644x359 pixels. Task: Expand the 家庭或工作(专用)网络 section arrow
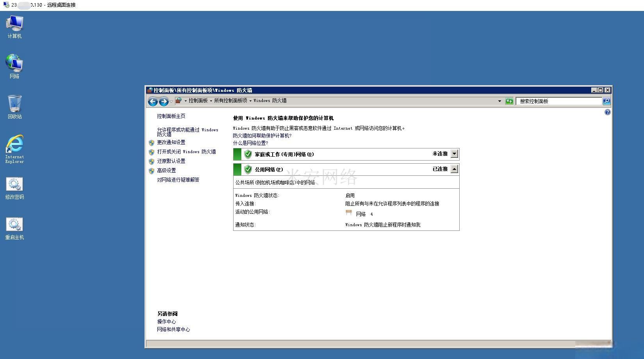click(x=454, y=154)
